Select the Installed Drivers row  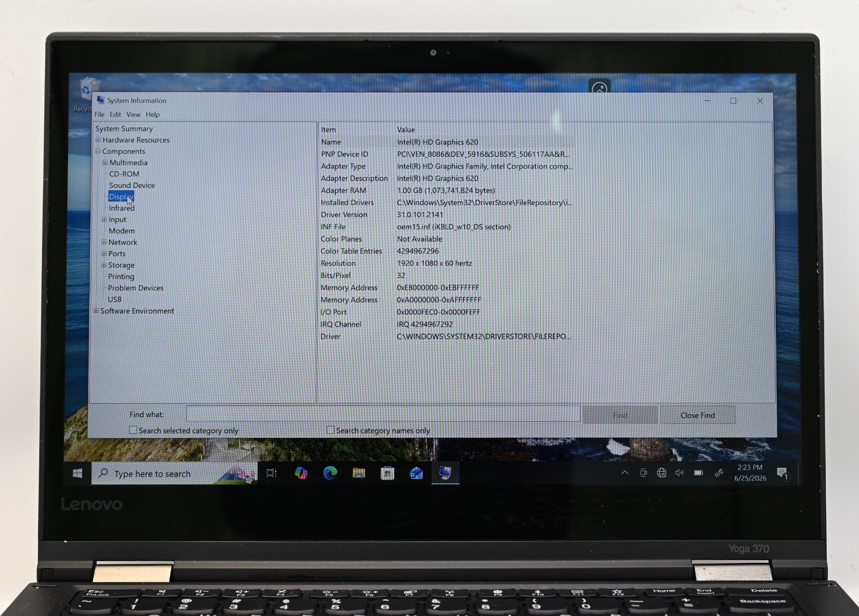tap(447, 202)
